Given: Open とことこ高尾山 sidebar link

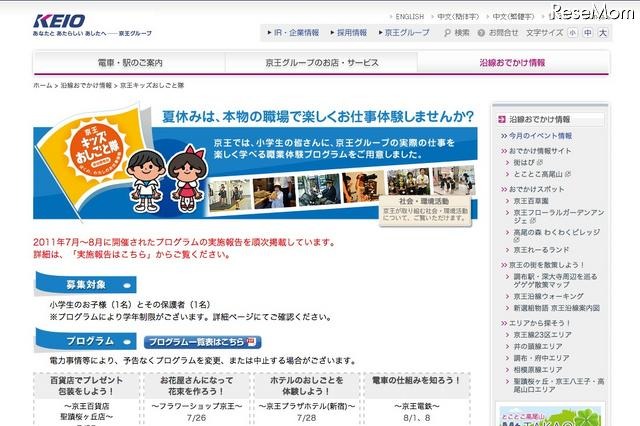Looking at the screenshot, I should click(538, 174).
